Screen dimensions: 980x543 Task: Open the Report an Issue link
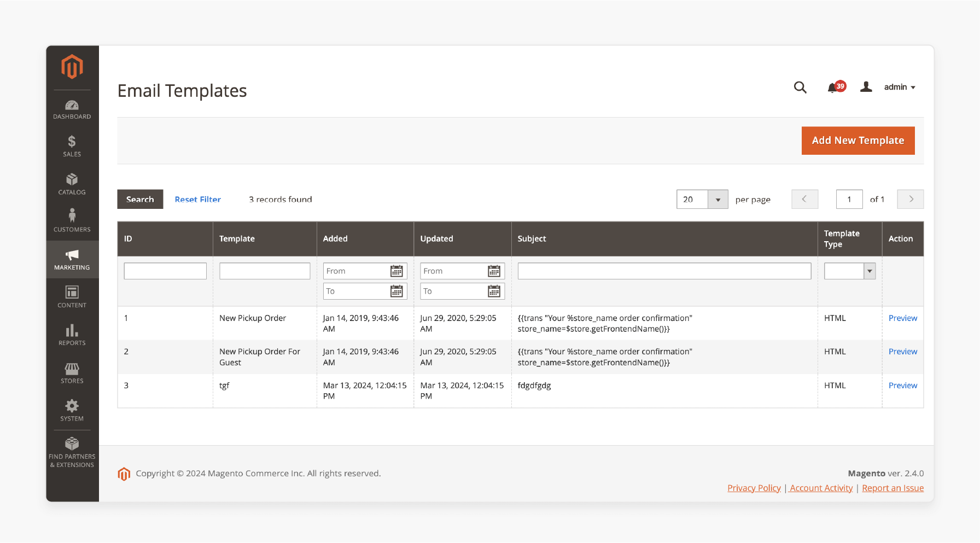[893, 488]
